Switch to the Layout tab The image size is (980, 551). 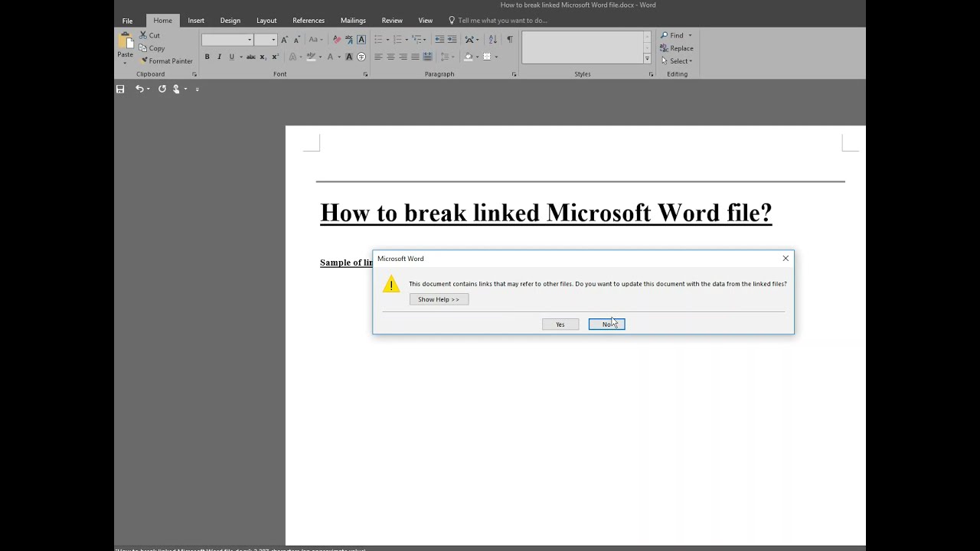(x=266, y=21)
